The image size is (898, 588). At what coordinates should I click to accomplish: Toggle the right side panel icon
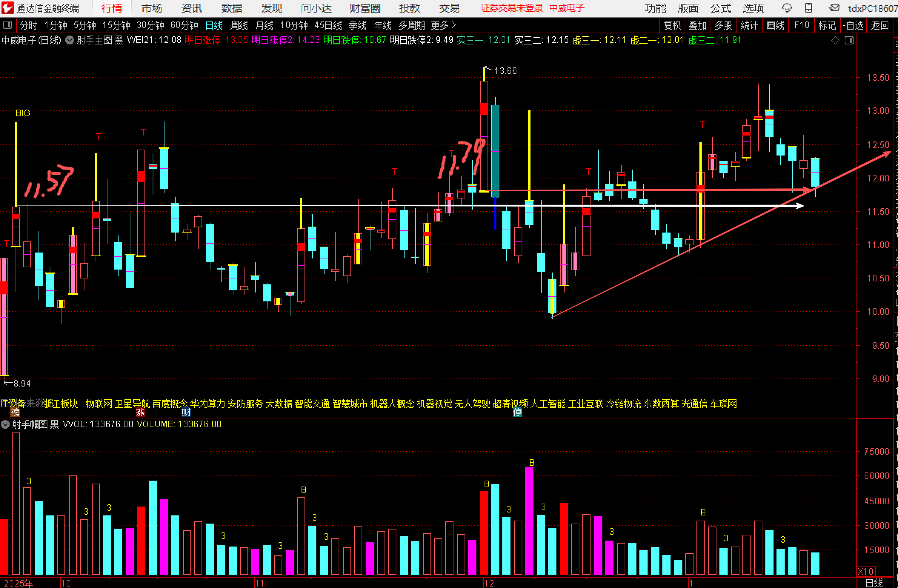pos(849,40)
